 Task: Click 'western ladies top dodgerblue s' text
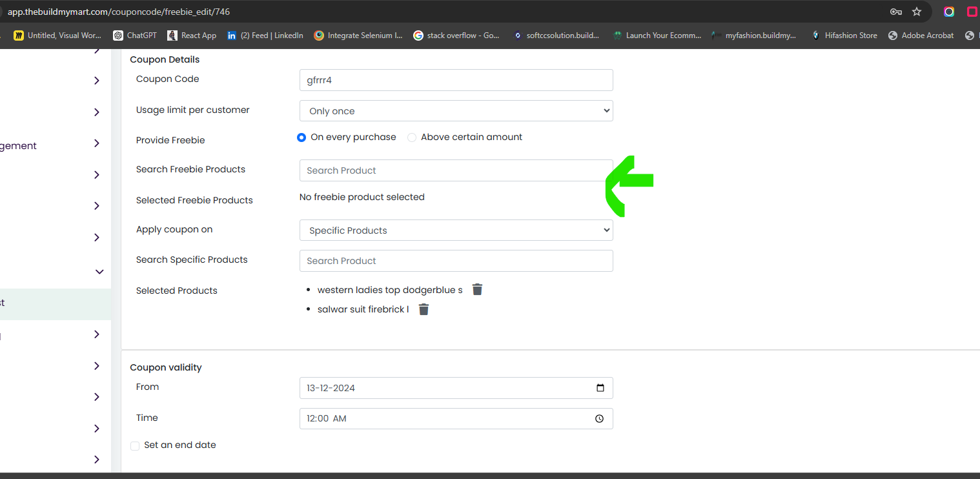click(x=390, y=290)
